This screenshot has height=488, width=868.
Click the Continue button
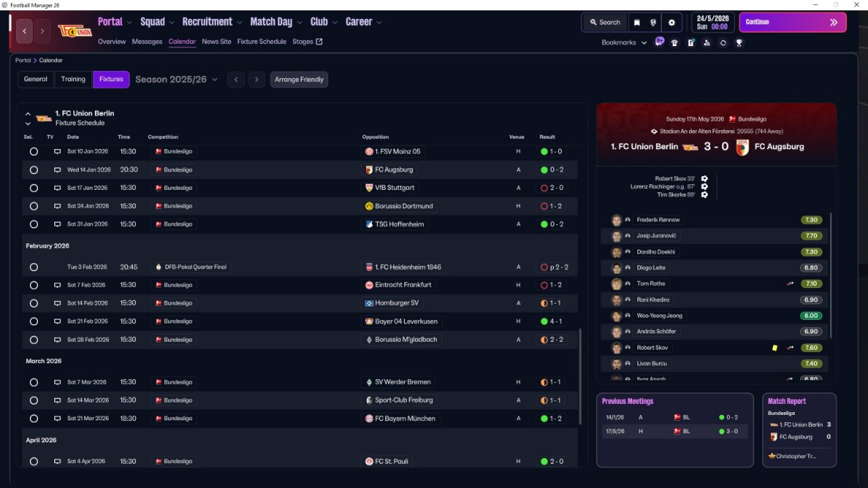793,22
